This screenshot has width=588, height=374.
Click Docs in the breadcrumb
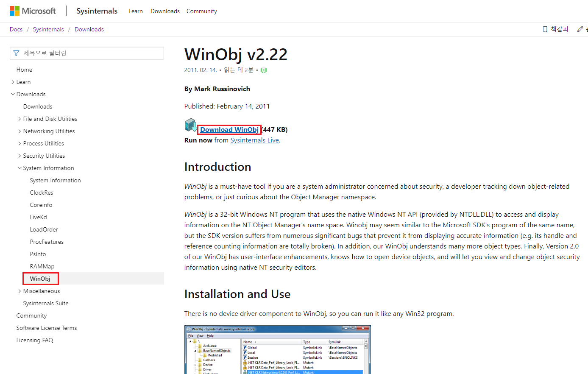[16, 29]
